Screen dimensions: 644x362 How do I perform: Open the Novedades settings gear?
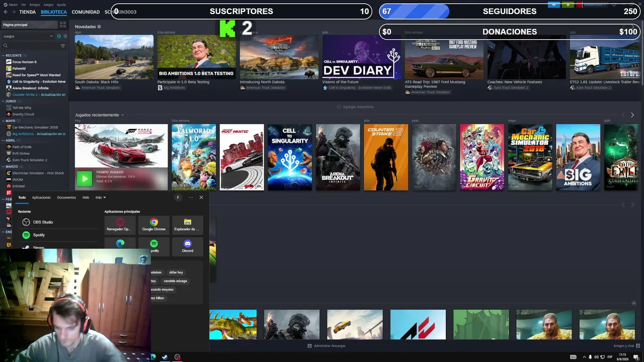click(x=99, y=27)
